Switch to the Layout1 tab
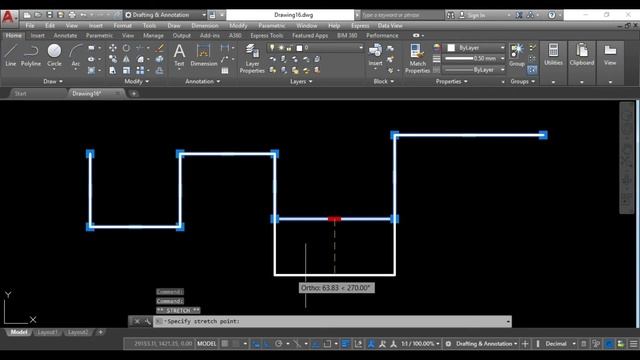Image resolution: width=640 pixels, height=360 pixels. pos(47,332)
